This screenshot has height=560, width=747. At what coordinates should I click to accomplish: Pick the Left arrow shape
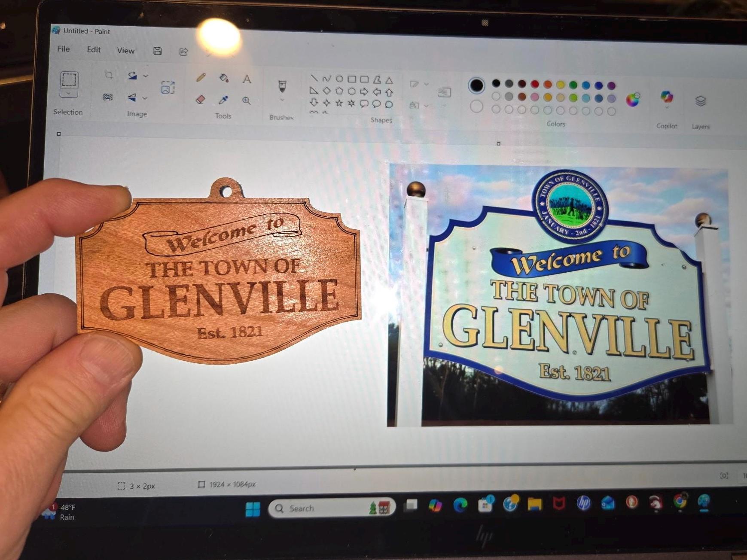point(377,92)
